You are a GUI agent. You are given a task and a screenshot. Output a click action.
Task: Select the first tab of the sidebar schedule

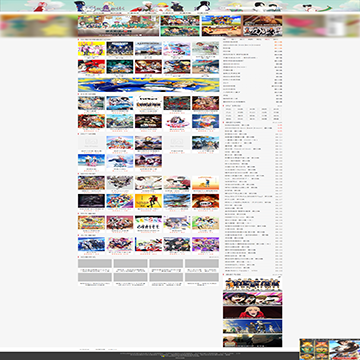click(225, 39)
